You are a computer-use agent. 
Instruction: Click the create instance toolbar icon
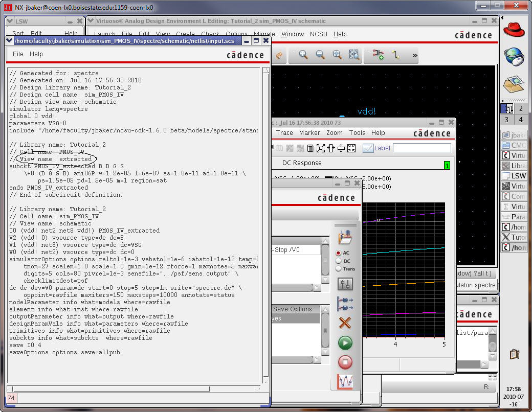pyautogui.click(x=379, y=55)
